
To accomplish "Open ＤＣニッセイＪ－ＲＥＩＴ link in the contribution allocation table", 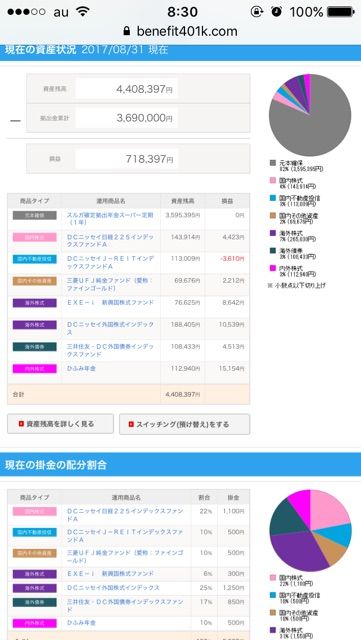I will pos(125,536).
